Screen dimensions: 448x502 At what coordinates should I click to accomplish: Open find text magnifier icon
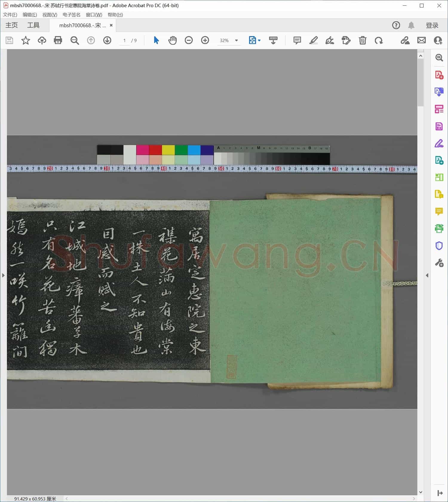tap(75, 40)
